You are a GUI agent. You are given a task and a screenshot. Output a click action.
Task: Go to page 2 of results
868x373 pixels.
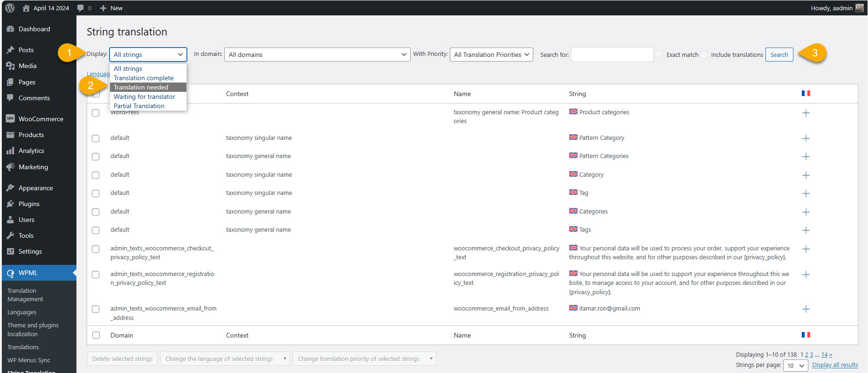point(806,355)
